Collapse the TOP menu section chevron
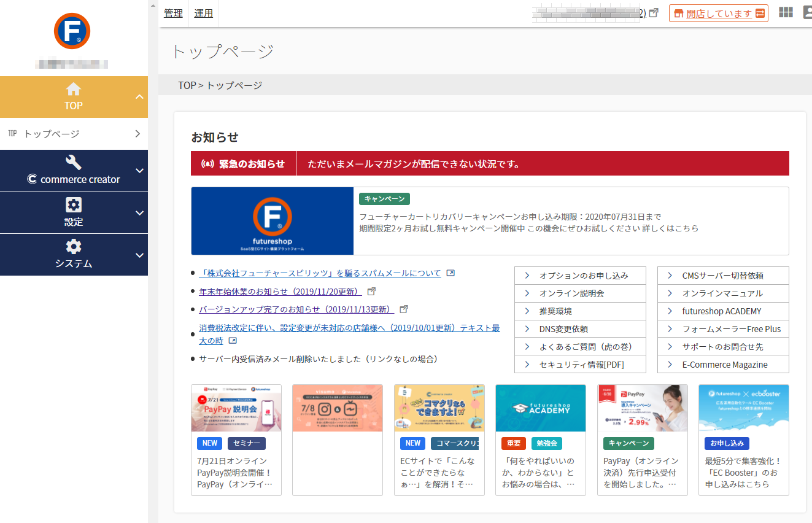812x523 pixels. point(139,97)
